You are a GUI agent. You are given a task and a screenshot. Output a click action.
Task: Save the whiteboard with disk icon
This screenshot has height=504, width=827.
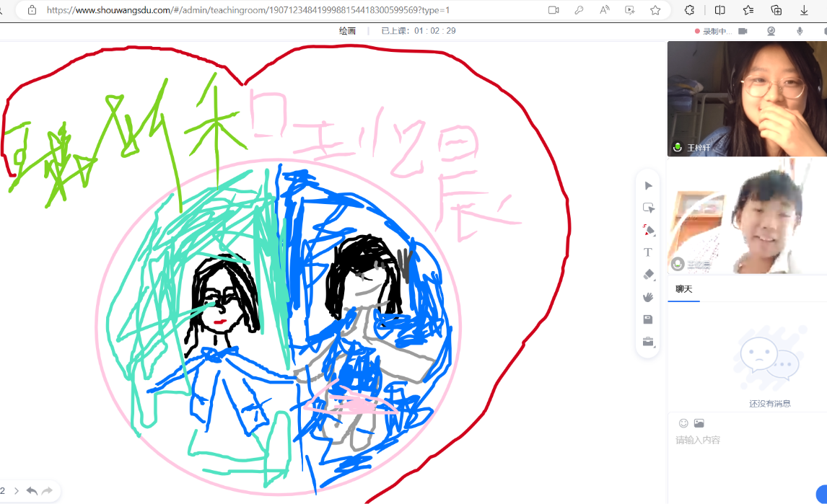648,319
